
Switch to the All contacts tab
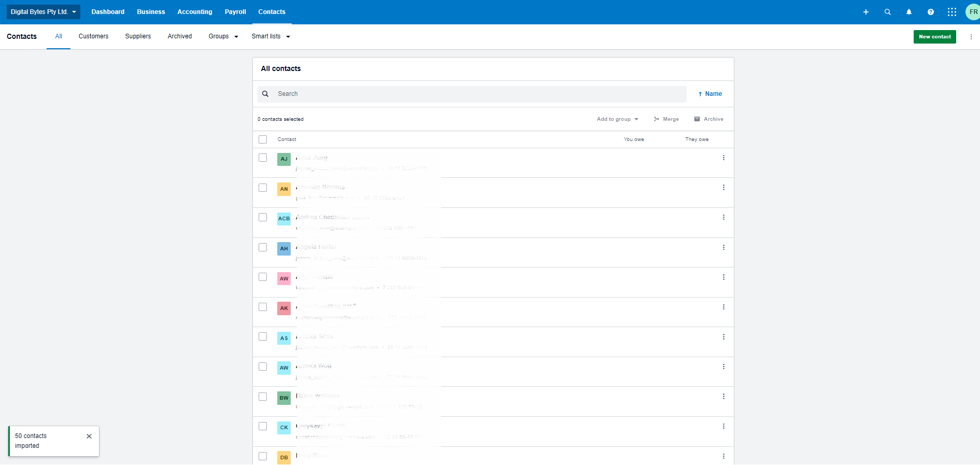point(59,36)
